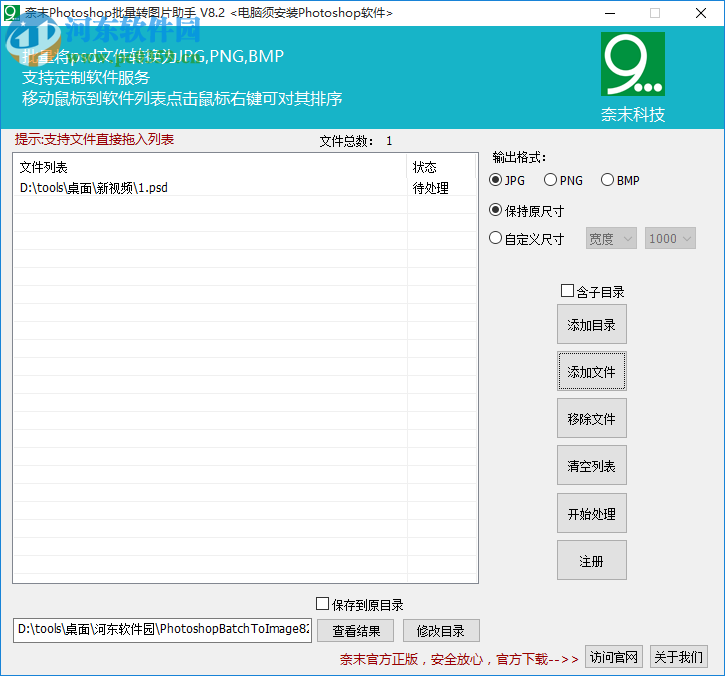Click 清空列表 to clear the list
Screen dimensions: 725x676
point(592,466)
